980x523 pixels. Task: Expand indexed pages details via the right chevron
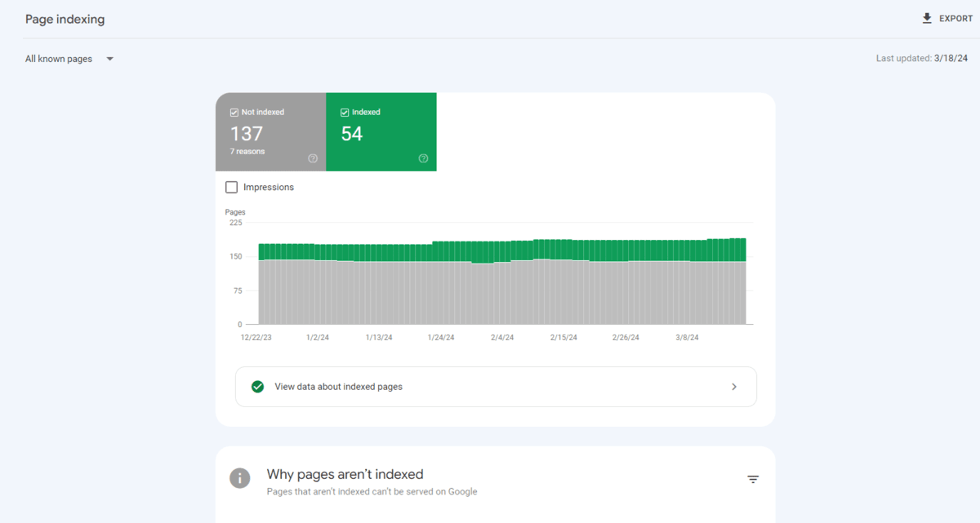(733, 386)
